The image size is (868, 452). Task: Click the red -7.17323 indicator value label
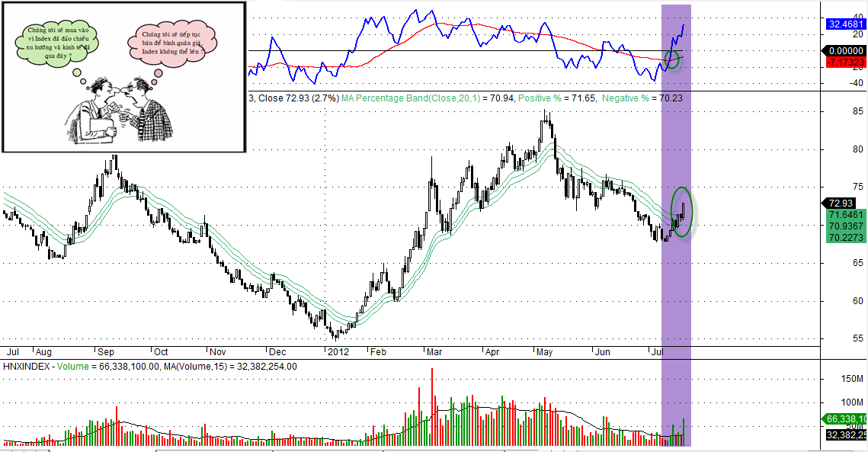846,62
